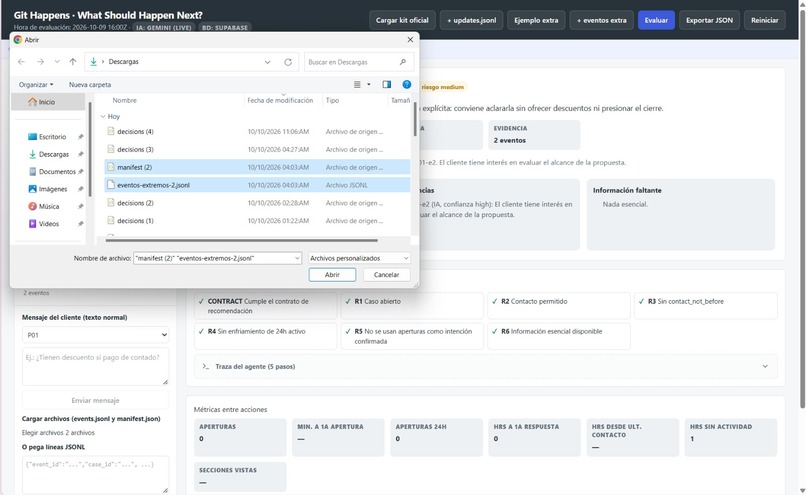Click the Enviar mensaje button
806x495 pixels.
click(96, 400)
